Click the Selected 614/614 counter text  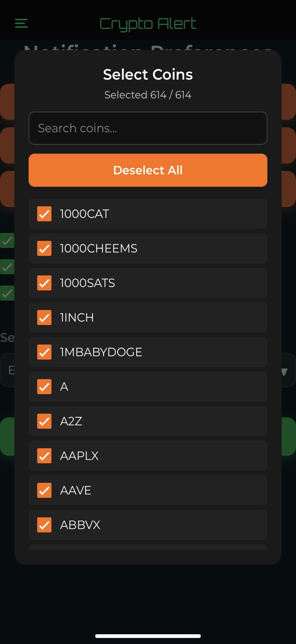coord(148,95)
